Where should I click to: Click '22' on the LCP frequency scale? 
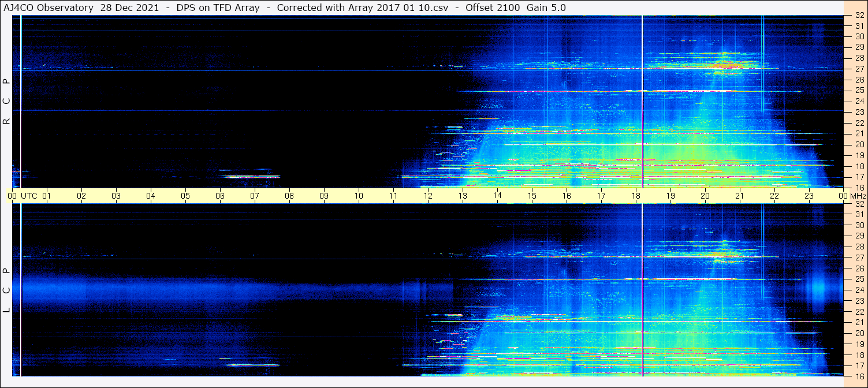pyautogui.click(x=859, y=312)
